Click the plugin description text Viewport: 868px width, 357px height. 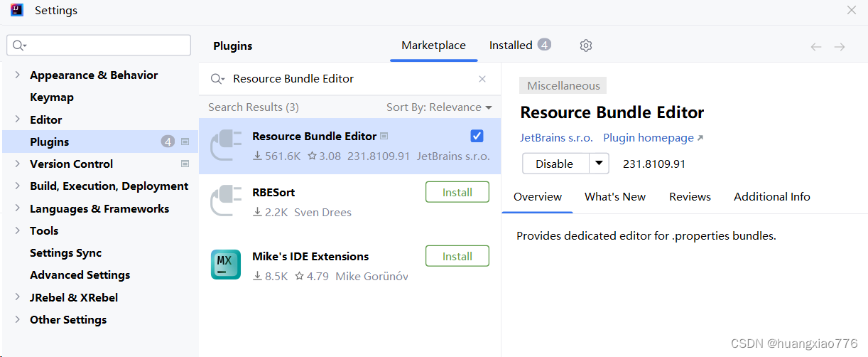click(x=646, y=236)
